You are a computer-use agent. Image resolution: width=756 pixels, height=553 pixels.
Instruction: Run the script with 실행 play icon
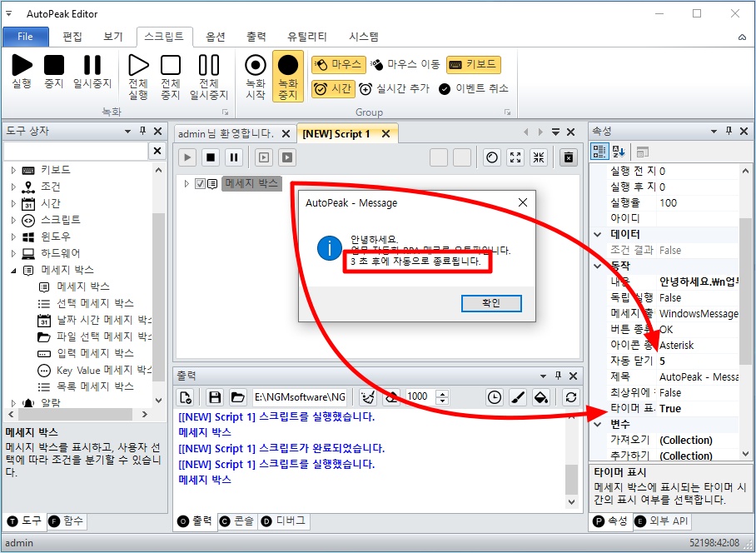(x=22, y=71)
